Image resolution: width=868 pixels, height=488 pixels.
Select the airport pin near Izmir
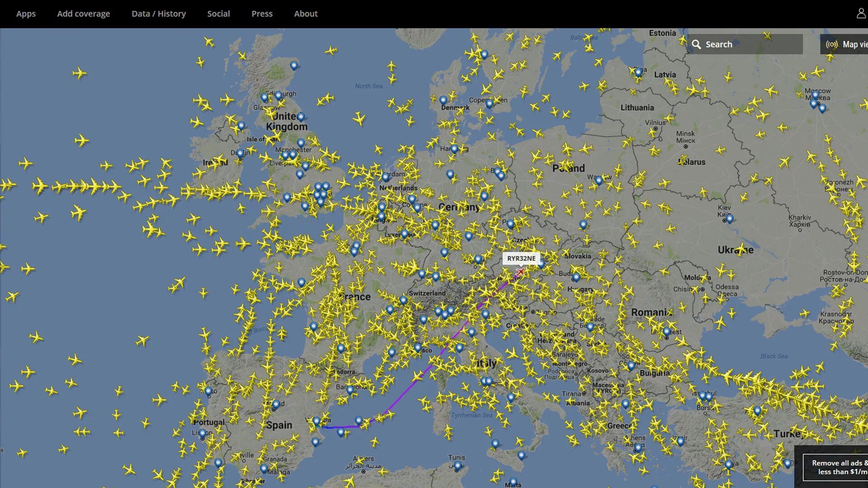680,441
